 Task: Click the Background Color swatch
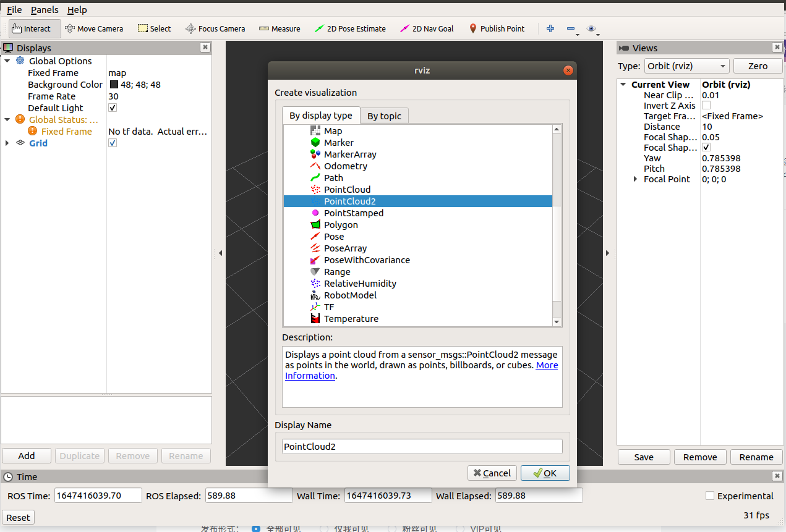tap(114, 85)
